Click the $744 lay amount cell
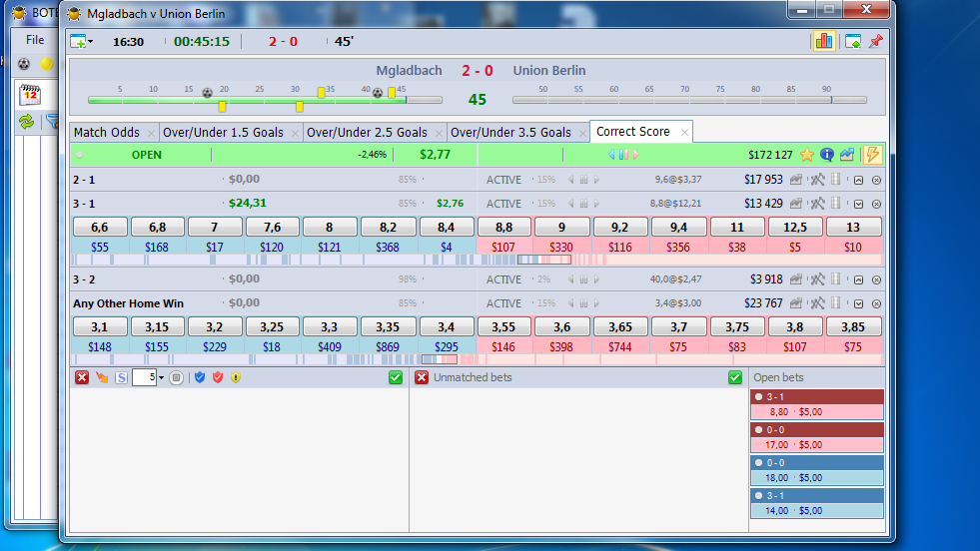 620,347
